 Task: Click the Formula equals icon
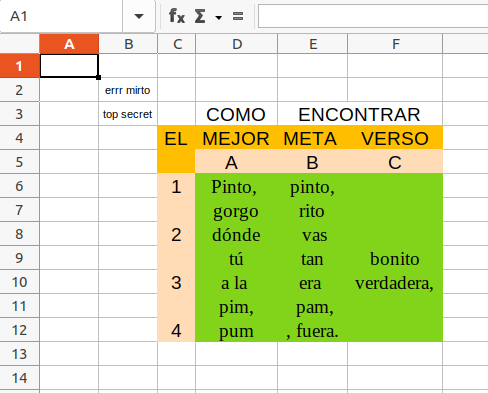click(238, 16)
